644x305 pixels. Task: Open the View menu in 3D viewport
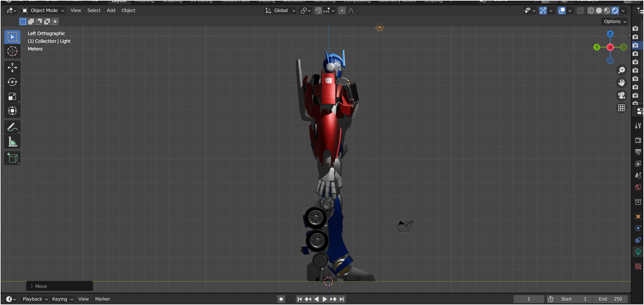76,11
